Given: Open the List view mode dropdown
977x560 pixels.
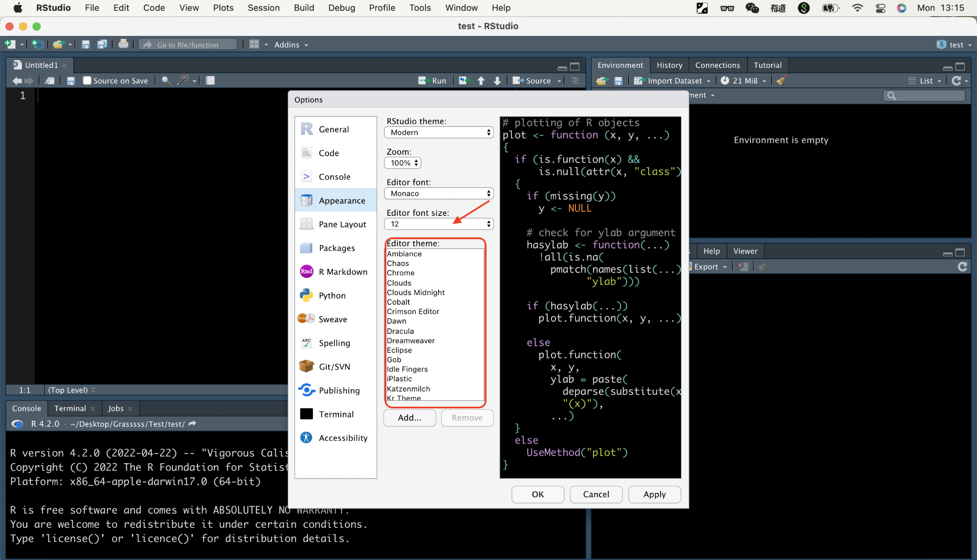Looking at the screenshot, I should (x=925, y=81).
